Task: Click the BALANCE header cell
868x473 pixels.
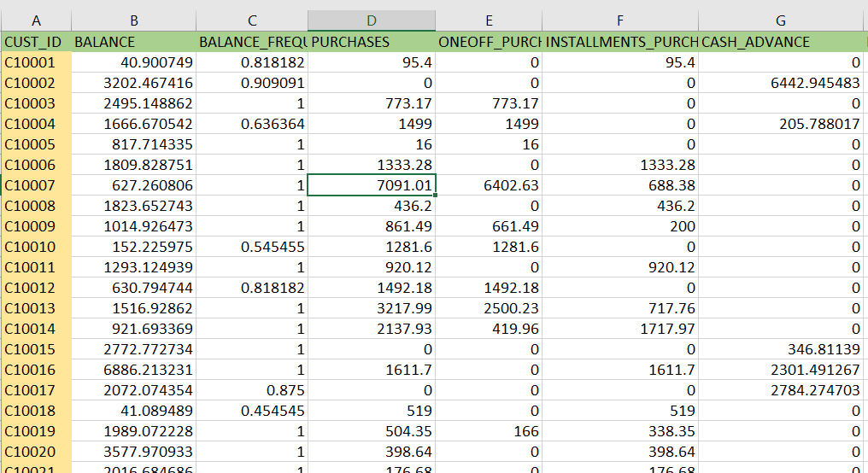Action: (134, 42)
